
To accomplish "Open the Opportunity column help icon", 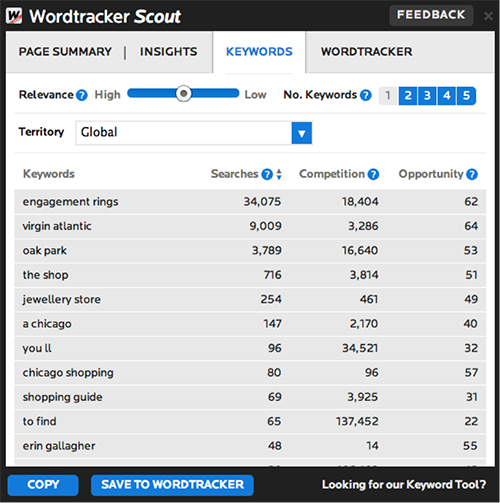I will 472,174.
